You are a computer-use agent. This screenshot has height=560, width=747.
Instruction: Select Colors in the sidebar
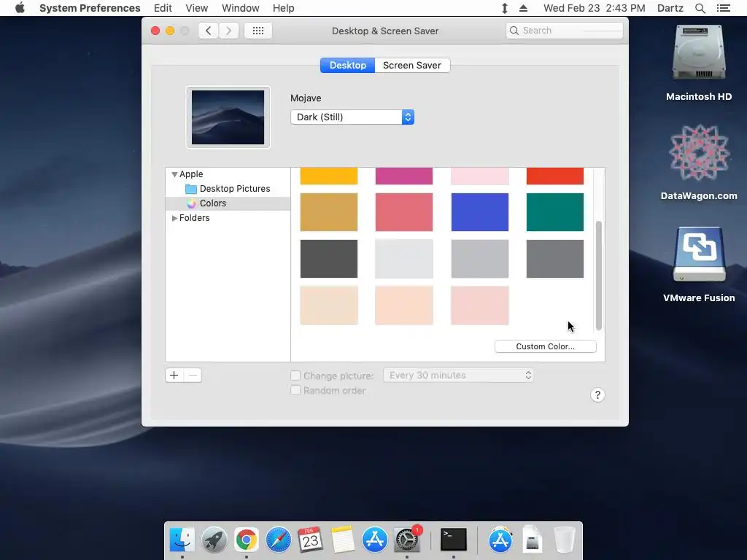click(228, 203)
